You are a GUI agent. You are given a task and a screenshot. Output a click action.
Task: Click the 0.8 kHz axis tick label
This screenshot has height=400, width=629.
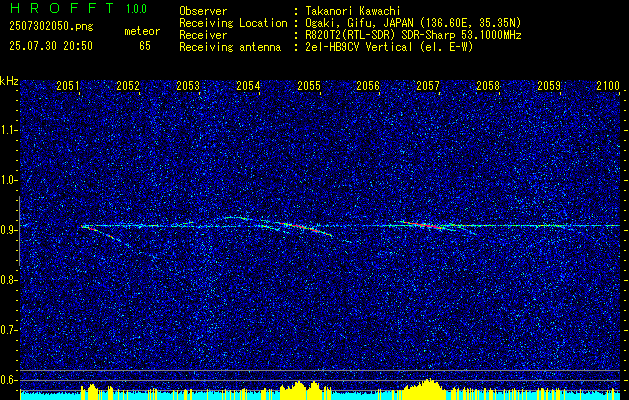click(7, 280)
